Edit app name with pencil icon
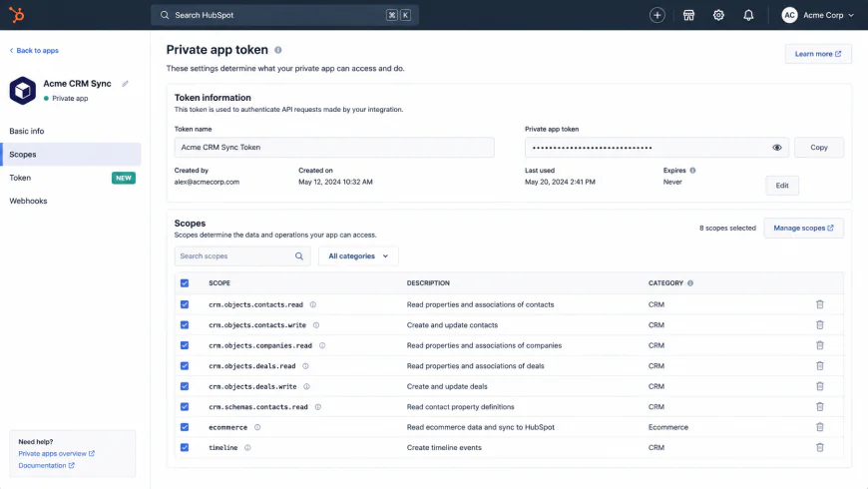868x489 pixels. (125, 84)
